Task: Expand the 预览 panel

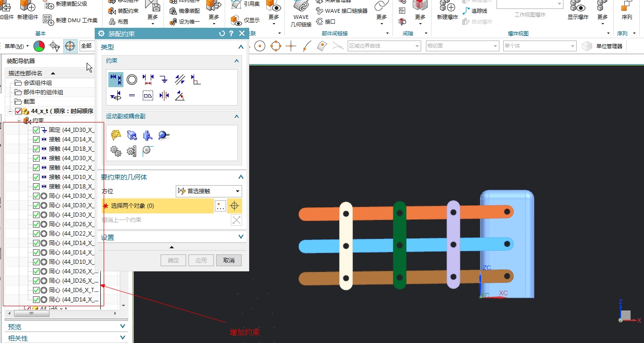Action: (122, 327)
